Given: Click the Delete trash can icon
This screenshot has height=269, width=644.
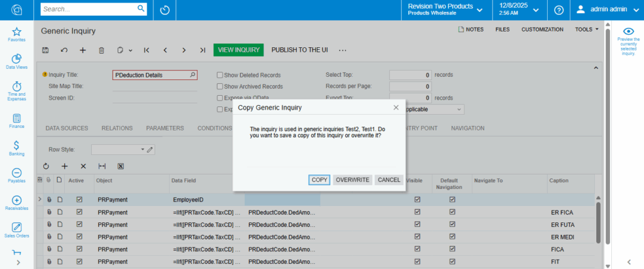Looking at the screenshot, I should coord(101,50).
